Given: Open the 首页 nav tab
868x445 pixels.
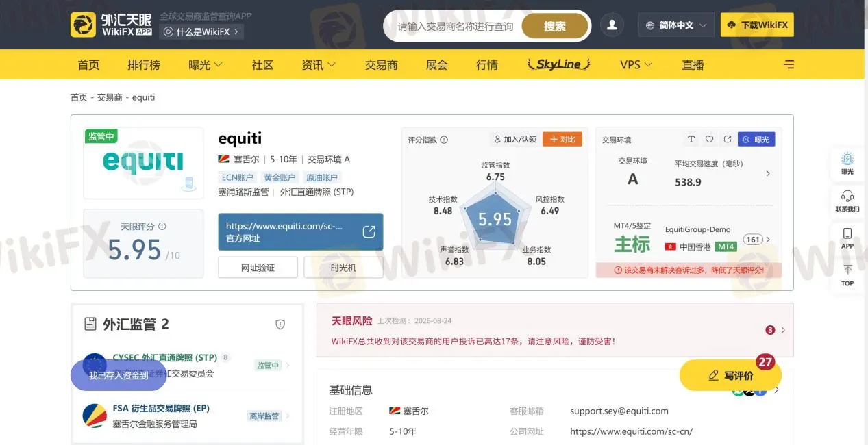Looking at the screenshot, I should [x=88, y=64].
